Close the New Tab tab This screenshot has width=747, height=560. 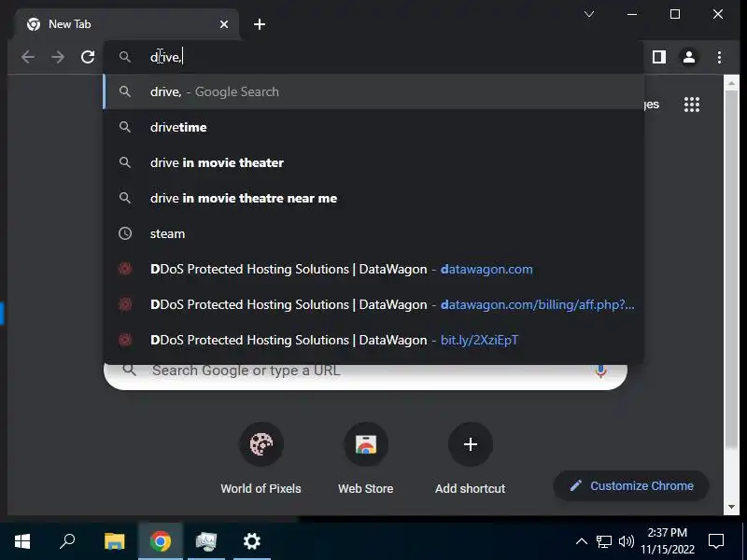pos(224,24)
